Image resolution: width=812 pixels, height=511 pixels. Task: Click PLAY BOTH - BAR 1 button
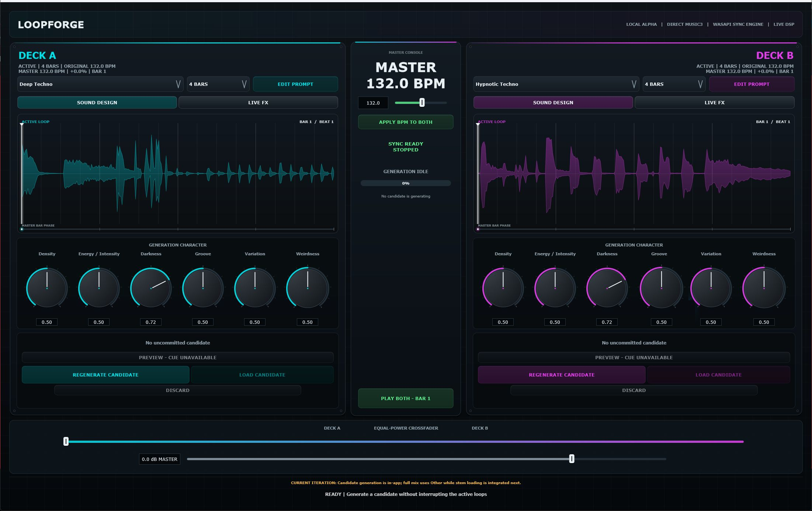tap(406, 398)
